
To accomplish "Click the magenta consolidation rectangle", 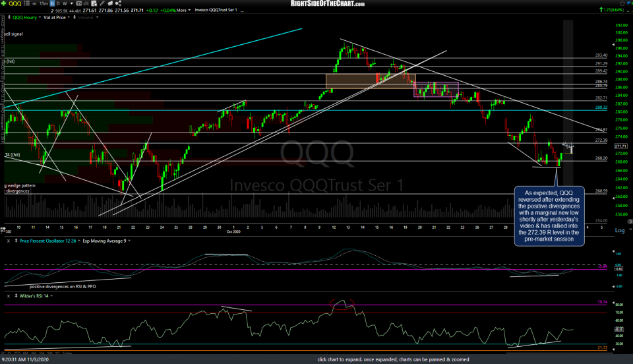I will click(x=436, y=90).
